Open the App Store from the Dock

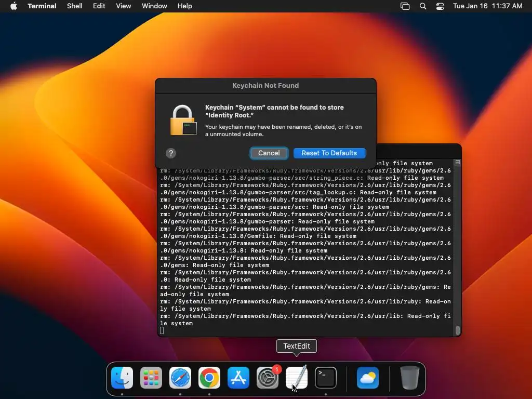point(238,378)
